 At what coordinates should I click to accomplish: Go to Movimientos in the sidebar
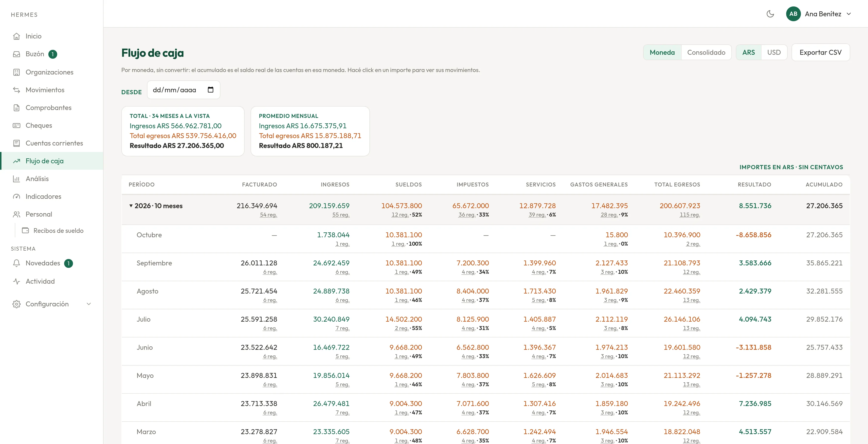tap(52, 90)
